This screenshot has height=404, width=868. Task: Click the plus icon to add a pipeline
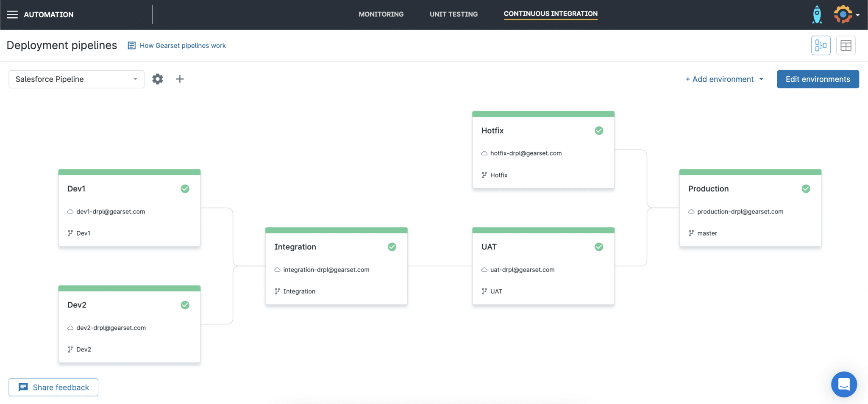pos(180,79)
